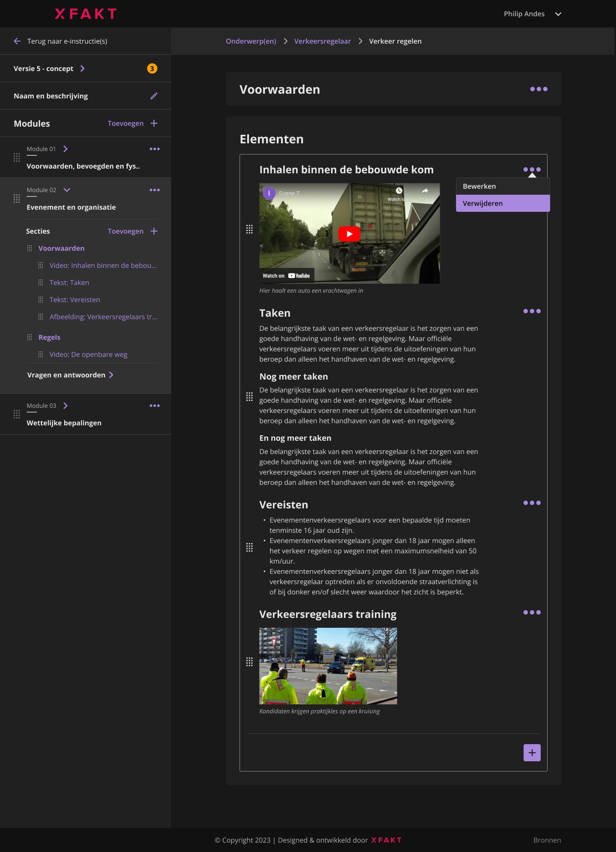
Task: Click back arrow to e-instructie(s)
Action: click(17, 41)
